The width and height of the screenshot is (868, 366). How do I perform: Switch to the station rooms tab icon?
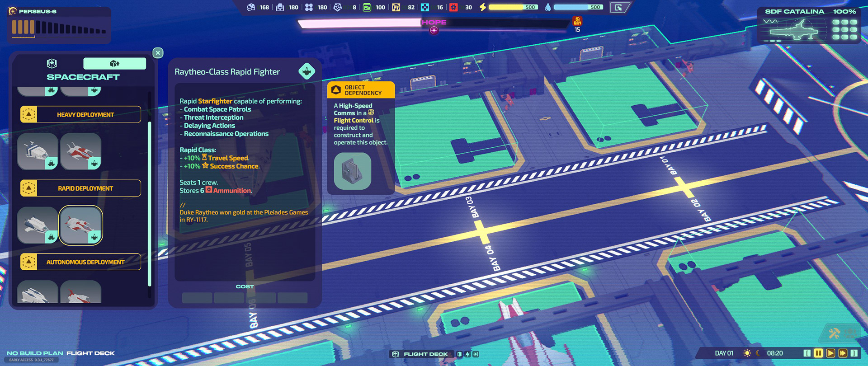point(52,63)
